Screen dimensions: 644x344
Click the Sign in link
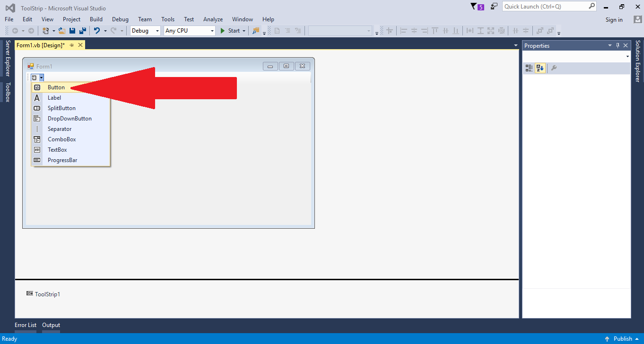click(614, 20)
